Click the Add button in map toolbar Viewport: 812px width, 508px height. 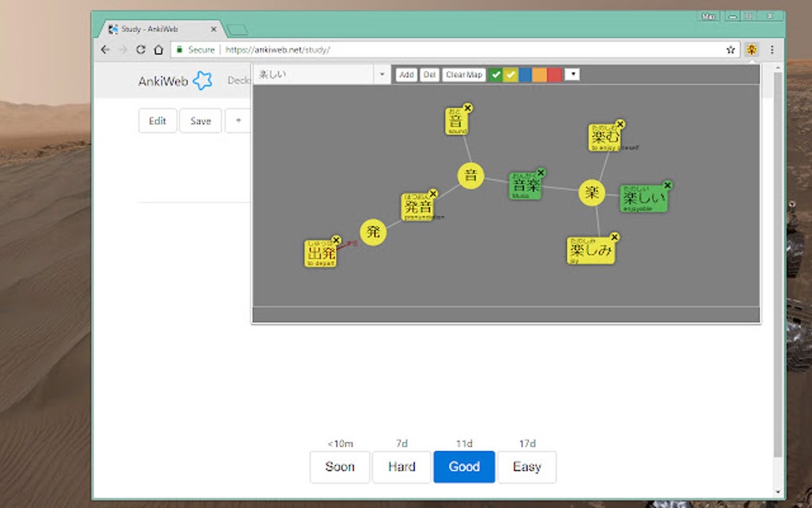point(407,75)
